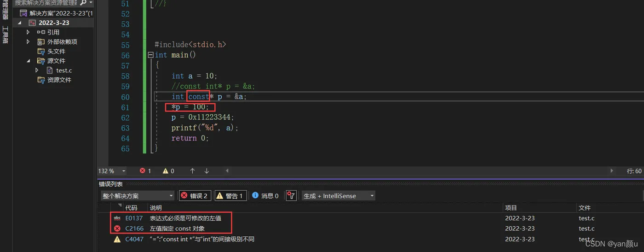
Task: Place cursor on the printf("%d", a); line
Action: [x=205, y=128]
